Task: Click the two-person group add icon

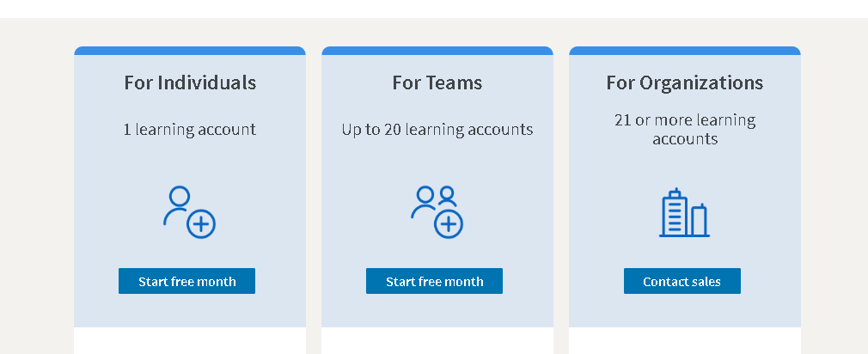Action: click(437, 212)
